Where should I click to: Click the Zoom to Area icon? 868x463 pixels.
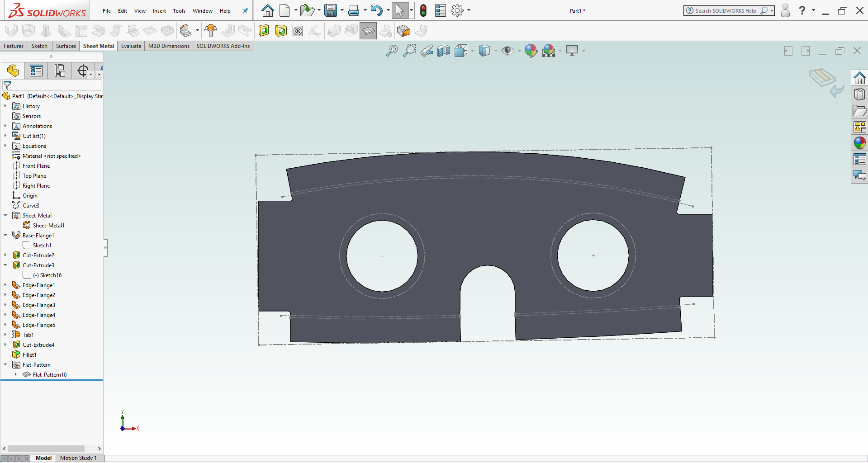pos(409,51)
